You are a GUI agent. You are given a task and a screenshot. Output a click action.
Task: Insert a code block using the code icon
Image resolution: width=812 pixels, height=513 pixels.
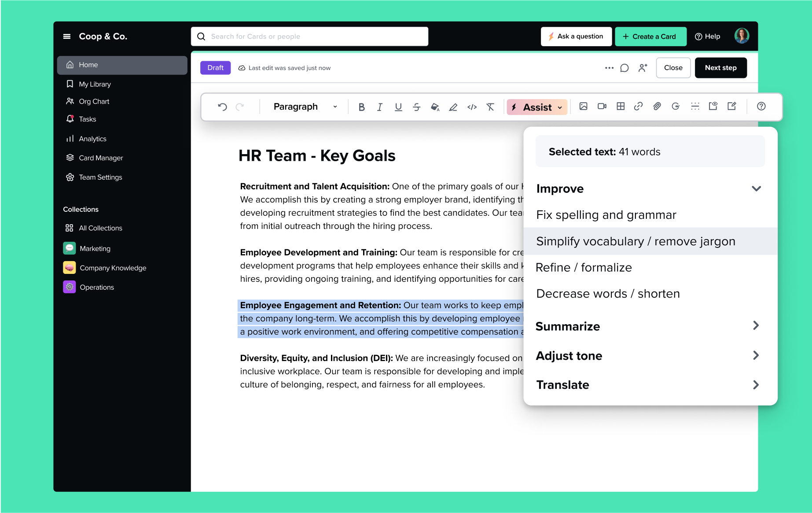coord(471,106)
